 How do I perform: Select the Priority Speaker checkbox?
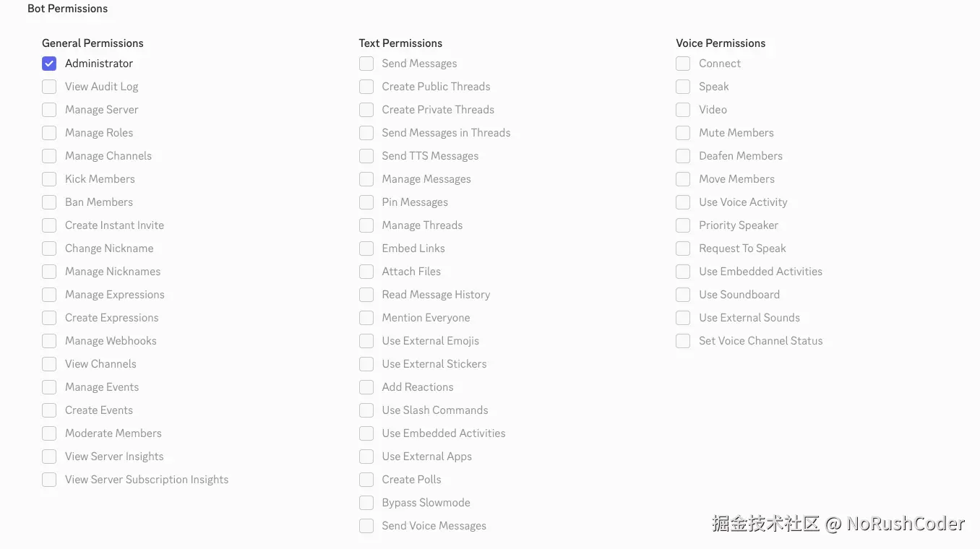683,225
